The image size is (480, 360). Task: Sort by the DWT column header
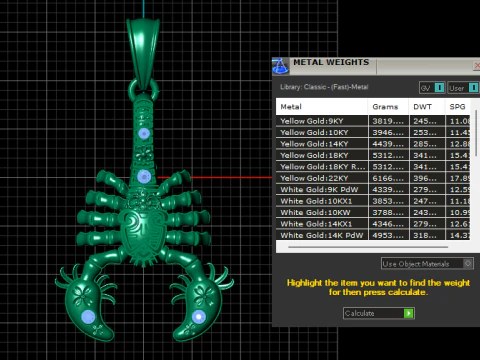click(x=427, y=107)
